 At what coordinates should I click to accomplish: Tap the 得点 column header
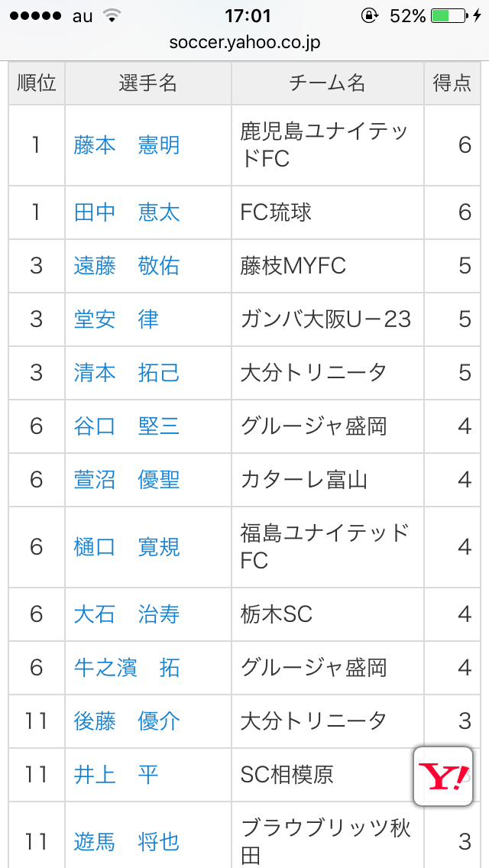click(452, 83)
